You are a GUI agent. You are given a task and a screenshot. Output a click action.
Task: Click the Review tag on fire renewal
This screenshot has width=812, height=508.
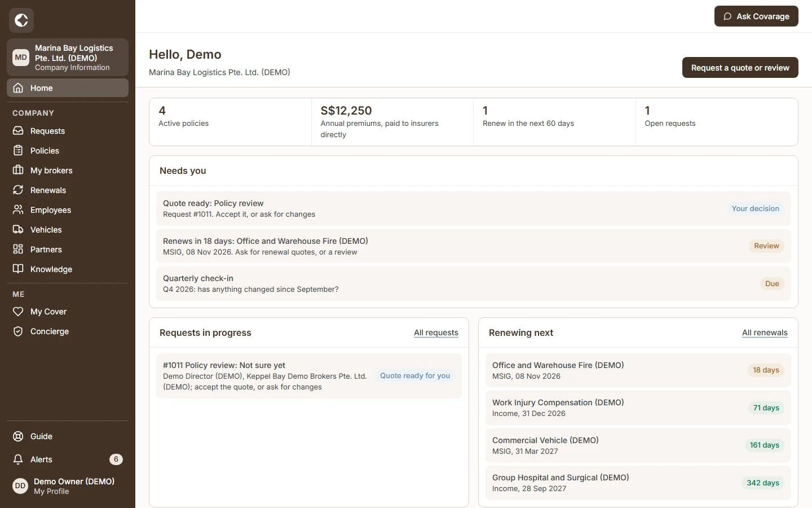[766, 246]
